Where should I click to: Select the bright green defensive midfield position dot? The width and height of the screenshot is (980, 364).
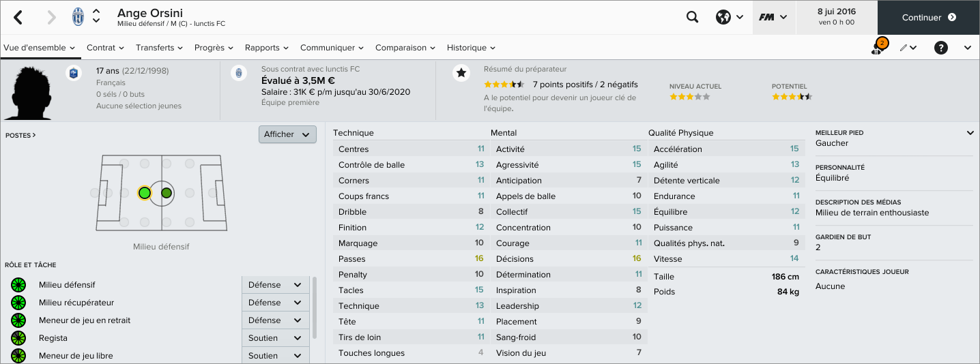(144, 193)
